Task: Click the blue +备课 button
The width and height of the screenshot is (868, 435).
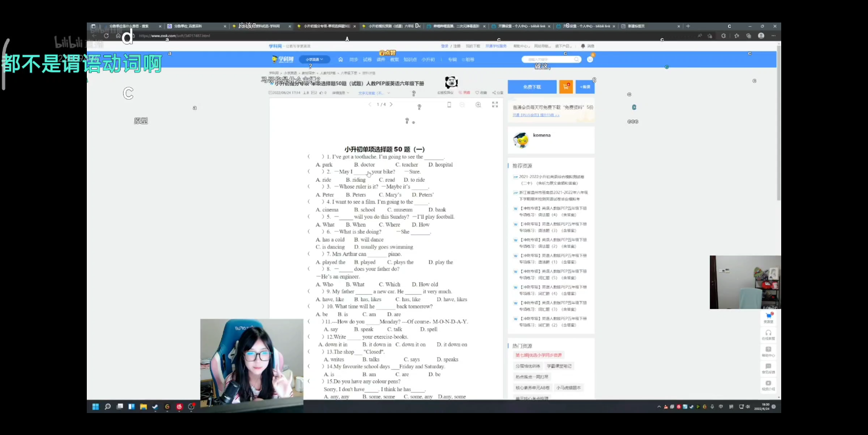Action: click(x=585, y=87)
